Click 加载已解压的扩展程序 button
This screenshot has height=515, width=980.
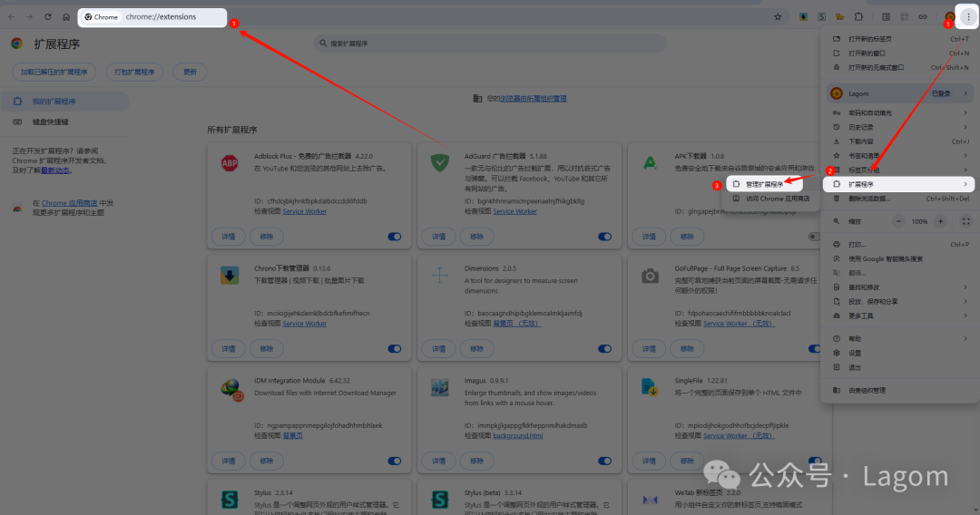[x=54, y=72]
